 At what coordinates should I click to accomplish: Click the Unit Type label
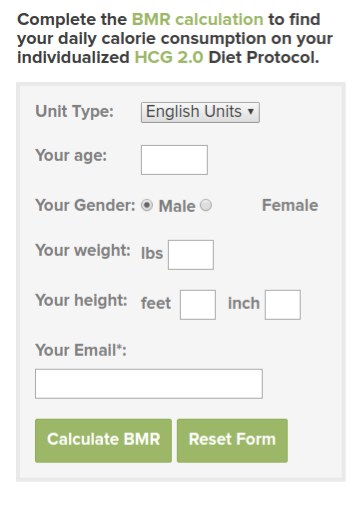coord(75,111)
